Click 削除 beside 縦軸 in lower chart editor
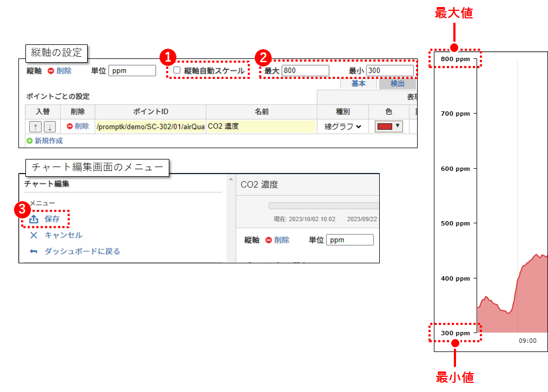The width and height of the screenshot is (548, 392). 282,240
